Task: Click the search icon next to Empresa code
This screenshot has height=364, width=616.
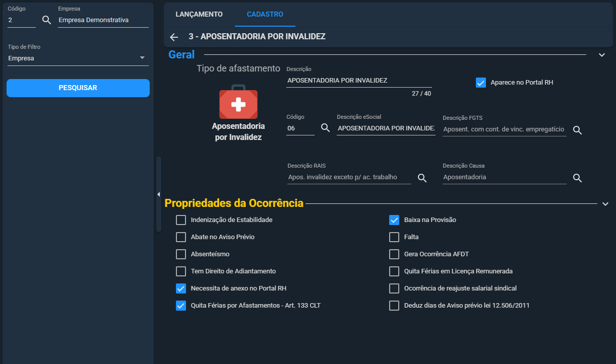Action: pos(46,20)
